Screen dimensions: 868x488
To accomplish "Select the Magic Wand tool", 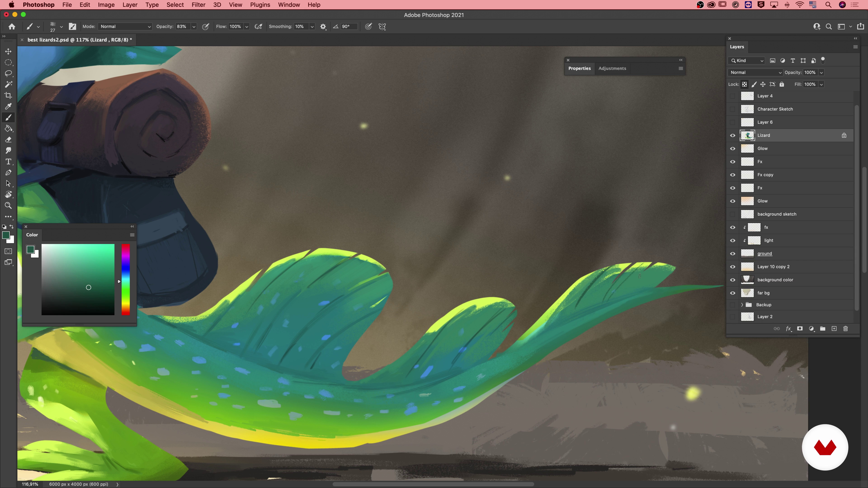I will pos(8,84).
